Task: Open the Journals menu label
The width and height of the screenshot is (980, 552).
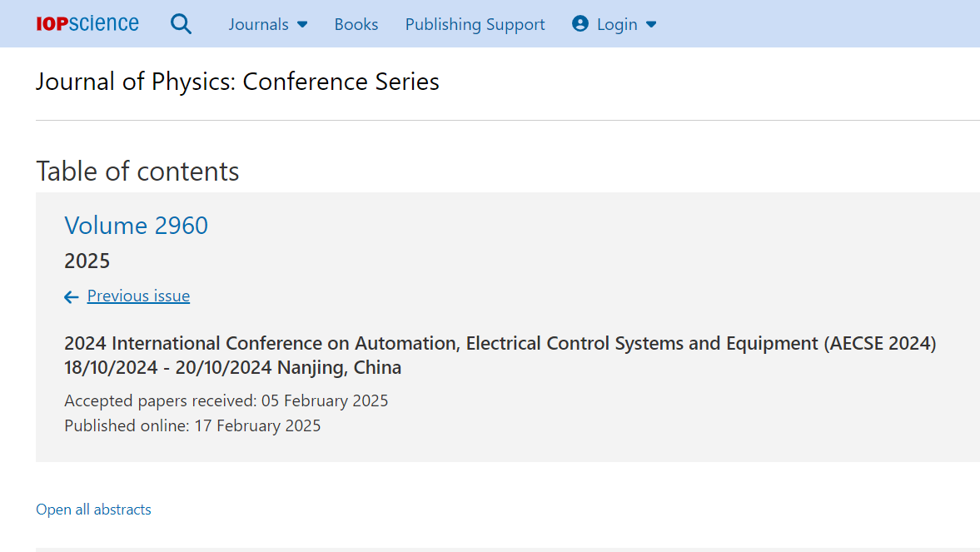Action: pyautogui.click(x=258, y=25)
